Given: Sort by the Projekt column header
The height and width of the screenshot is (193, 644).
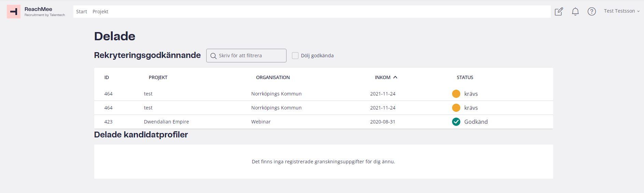Looking at the screenshot, I should point(158,77).
